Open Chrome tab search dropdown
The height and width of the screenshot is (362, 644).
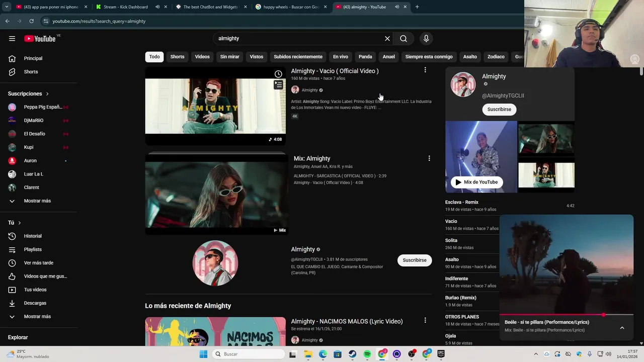click(7, 7)
